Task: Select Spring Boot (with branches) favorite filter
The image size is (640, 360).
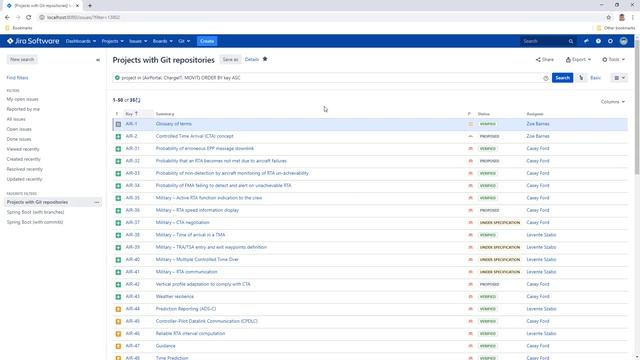Action: [35, 212]
